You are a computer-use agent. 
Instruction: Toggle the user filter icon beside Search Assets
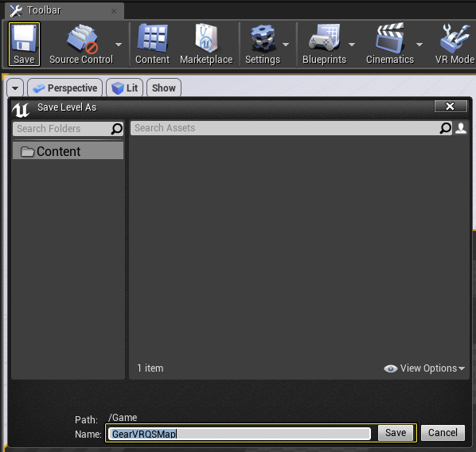(x=461, y=128)
